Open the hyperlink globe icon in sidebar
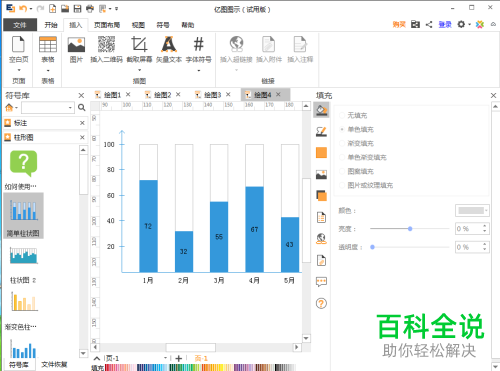The image size is (500, 371). [x=321, y=239]
